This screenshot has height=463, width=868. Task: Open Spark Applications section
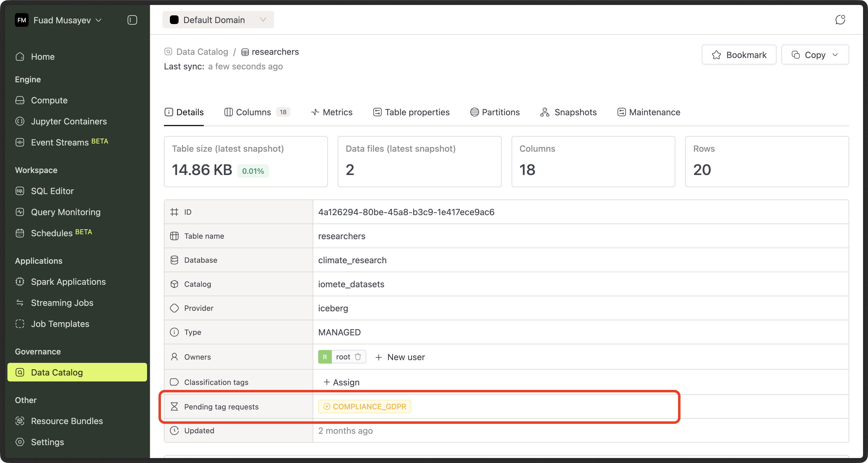click(x=68, y=282)
